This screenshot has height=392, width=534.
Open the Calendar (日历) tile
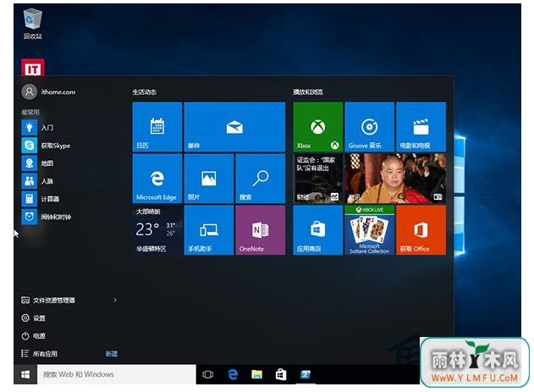point(157,127)
